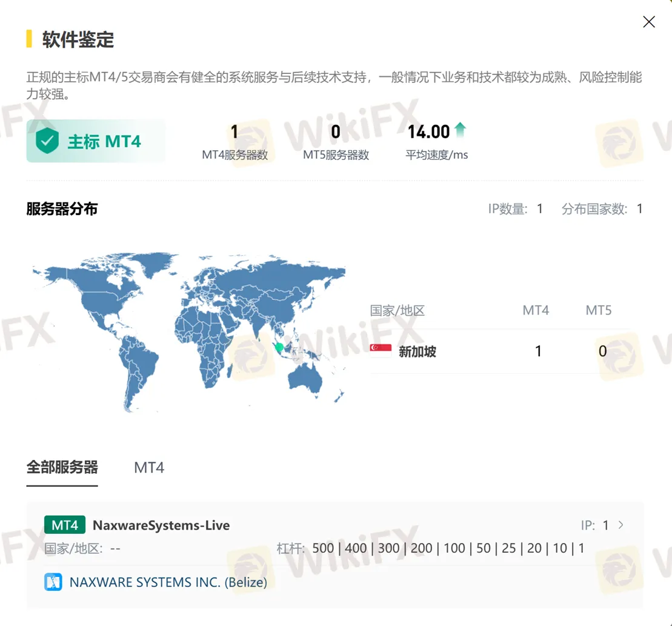Image resolution: width=672 pixels, height=626 pixels.
Task: Click the leverage value 500
Action: [323, 548]
